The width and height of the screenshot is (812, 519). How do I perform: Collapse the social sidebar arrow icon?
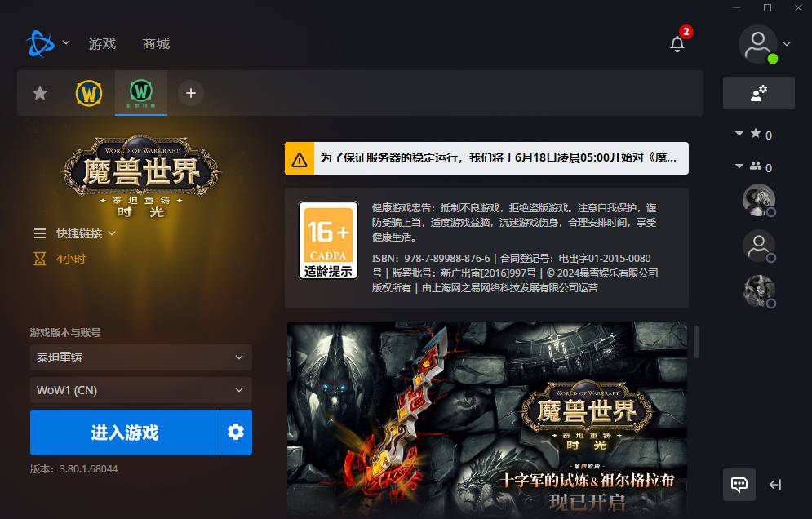[x=775, y=485]
